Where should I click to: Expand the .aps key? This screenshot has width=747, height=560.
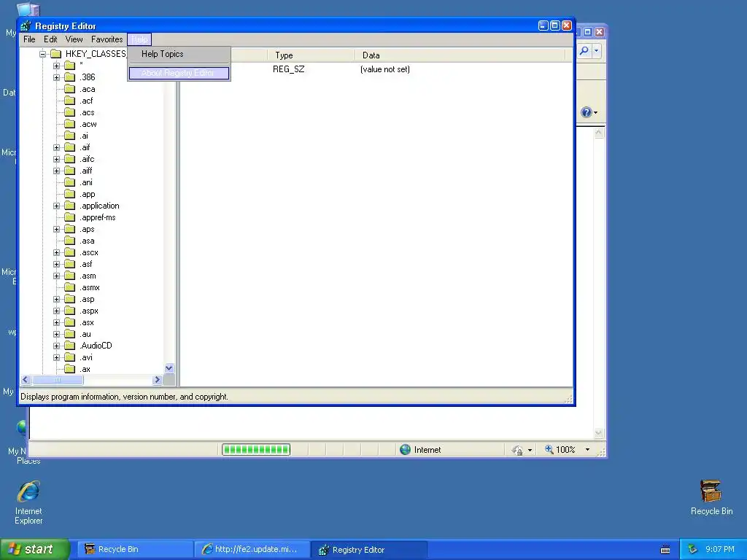(x=56, y=229)
